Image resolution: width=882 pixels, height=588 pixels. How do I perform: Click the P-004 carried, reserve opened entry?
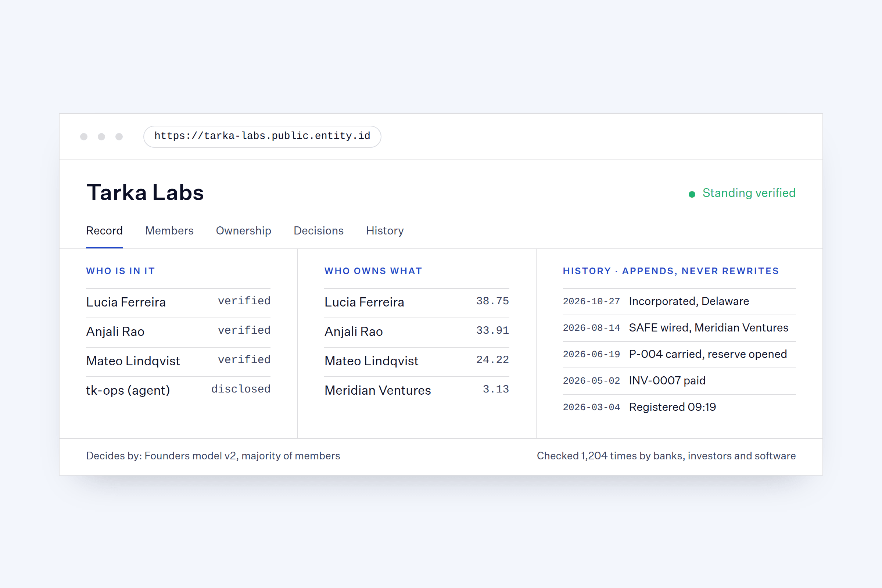point(708,354)
